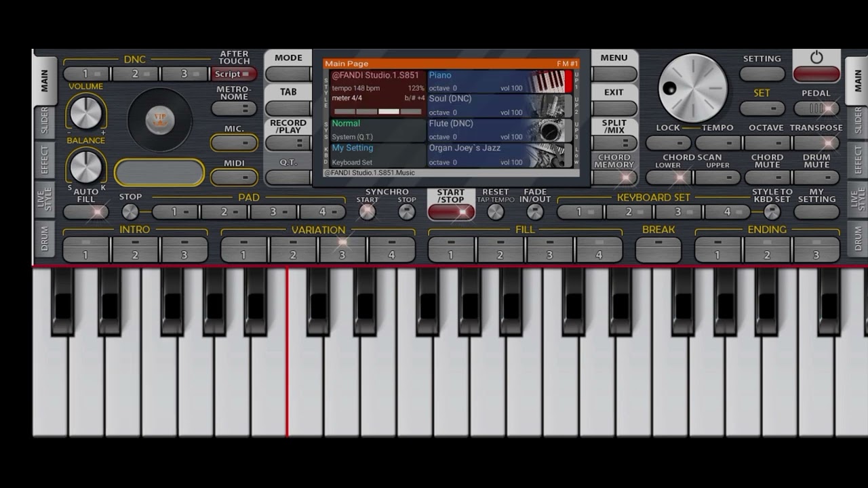868x488 pixels.
Task: Open the Drum tab on left side
Action: pos(44,239)
